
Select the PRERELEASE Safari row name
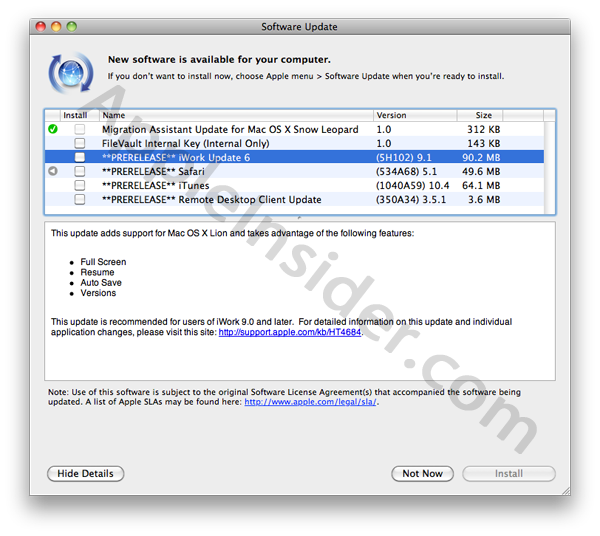coord(153,171)
